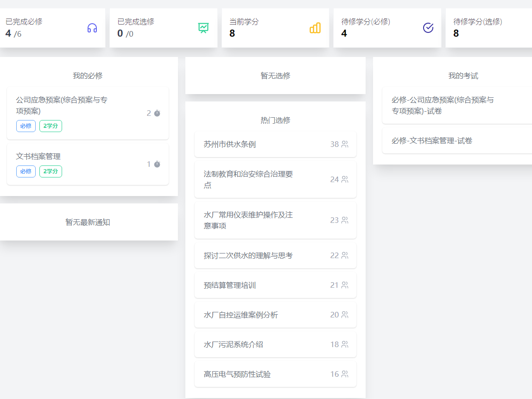Click the headphones icon in 已完成必修 card
The width and height of the screenshot is (532, 399).
click(x=92, y=28)
